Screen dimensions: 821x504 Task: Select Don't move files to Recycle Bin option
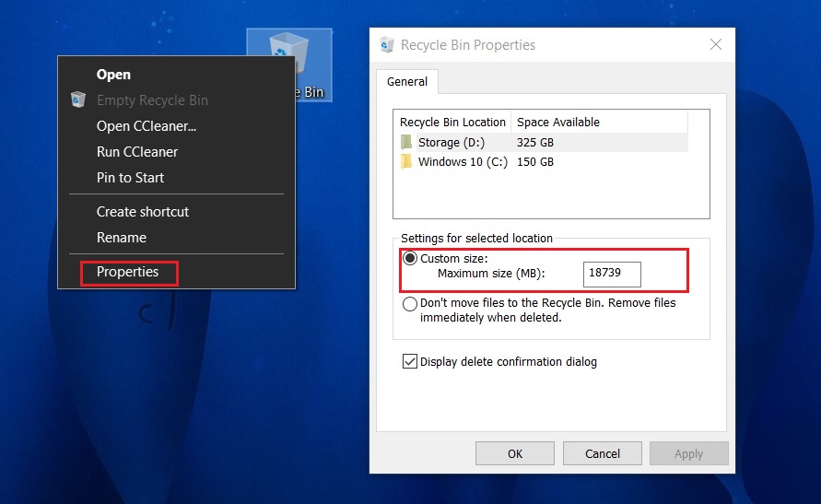click(410, 303)
